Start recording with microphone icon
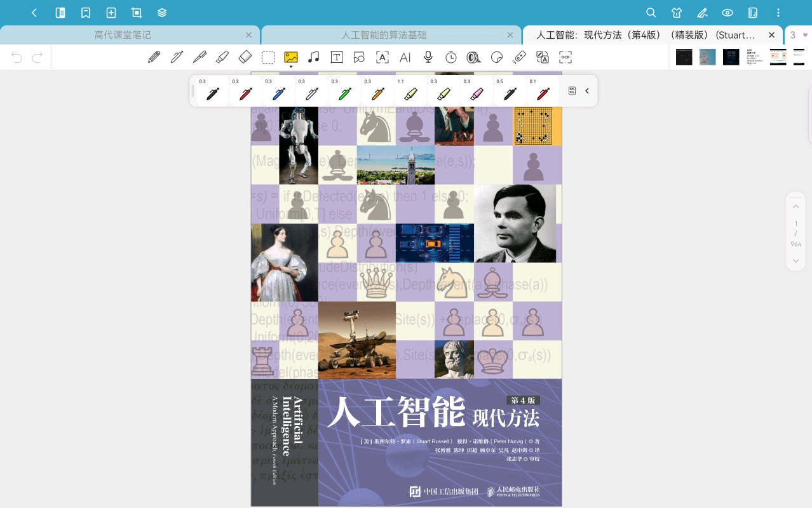This screenshot has width=812, height=508. (x=428, y=57)
